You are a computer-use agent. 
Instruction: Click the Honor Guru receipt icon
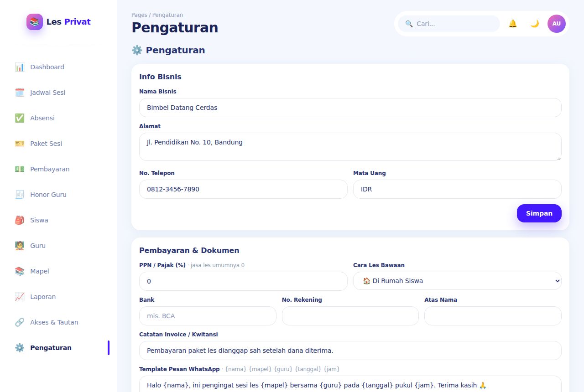pos(20,195)
